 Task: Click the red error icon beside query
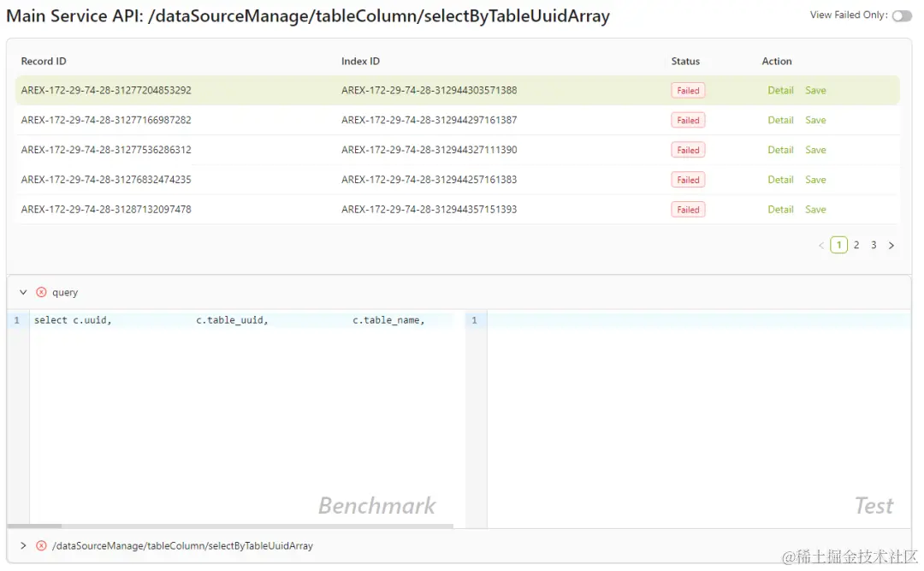tap(41, 292)
